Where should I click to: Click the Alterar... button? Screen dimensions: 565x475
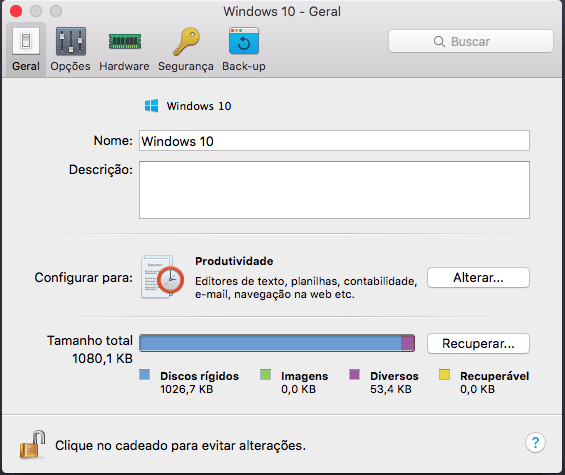[478, 278]
